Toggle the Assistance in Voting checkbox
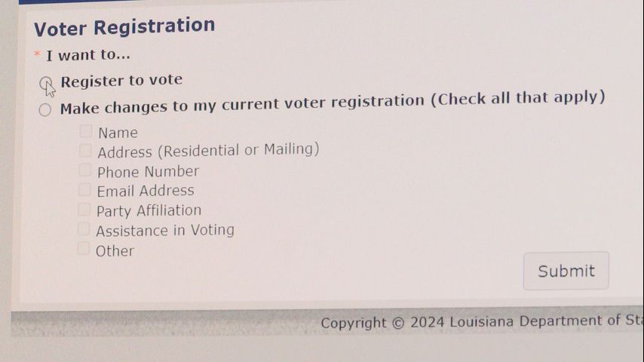This screenshot has height=362, width=644. click(x=83, y=229)
